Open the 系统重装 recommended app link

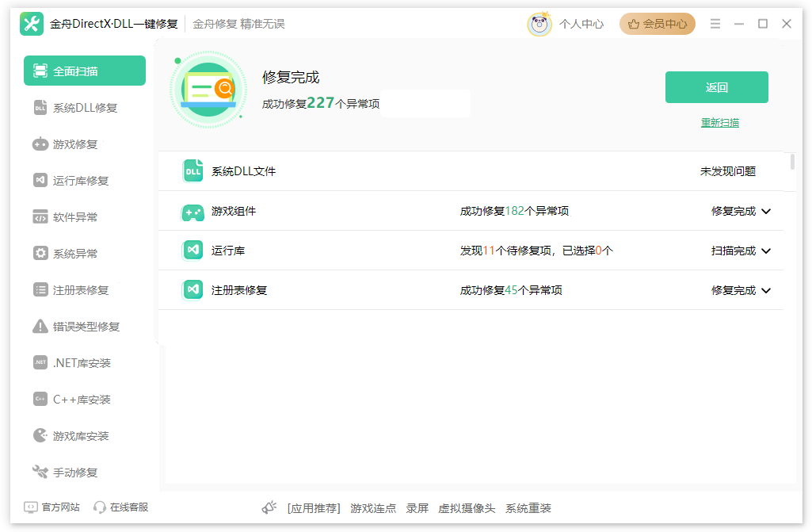click(x=528, y=508)
